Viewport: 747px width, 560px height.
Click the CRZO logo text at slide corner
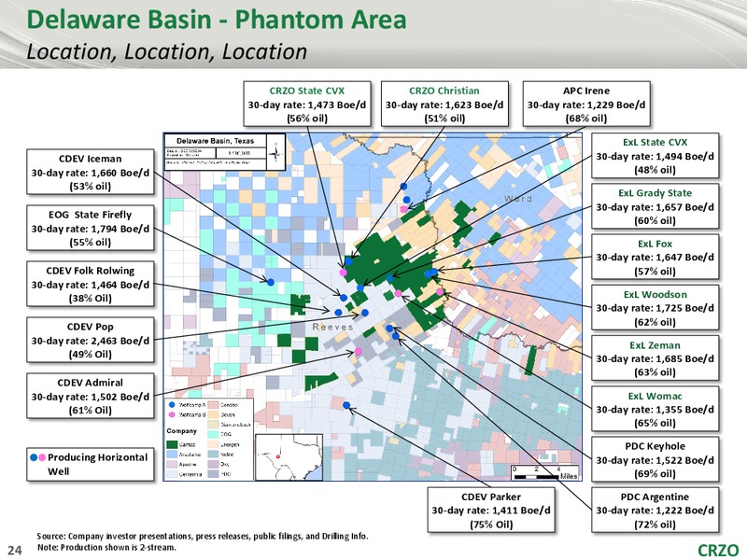[x=718, y=551]
